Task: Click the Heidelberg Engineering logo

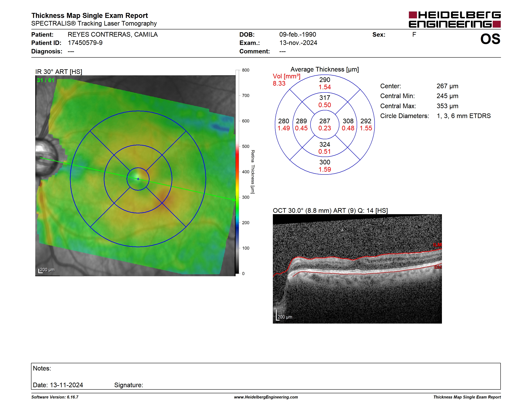Action: 455,20
